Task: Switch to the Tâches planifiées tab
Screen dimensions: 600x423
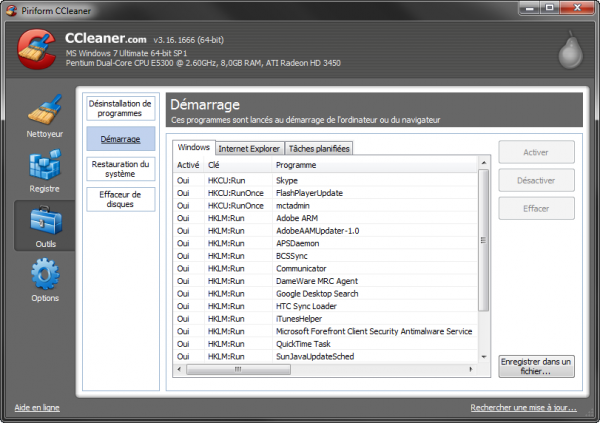Action: (x=320, y=148)
